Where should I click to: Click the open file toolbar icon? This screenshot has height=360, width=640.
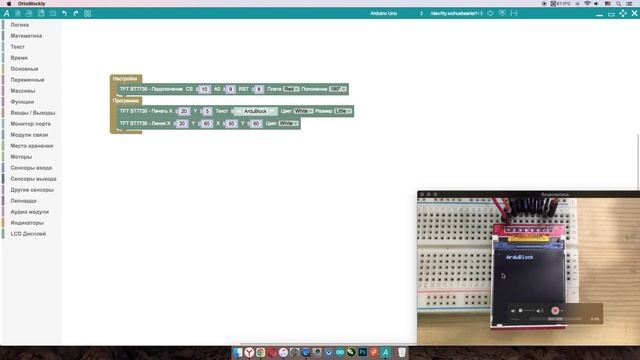tap(29, 13)
